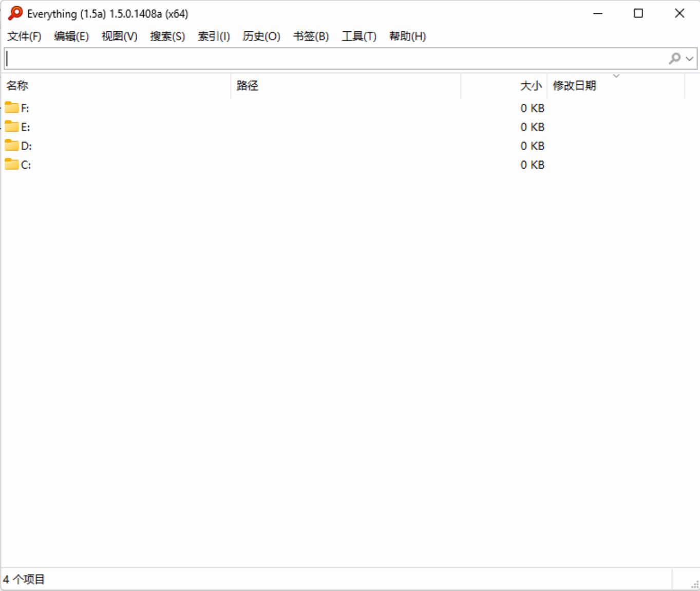
Task: Sort results by 名称 column header
Action: pos(17,86)
